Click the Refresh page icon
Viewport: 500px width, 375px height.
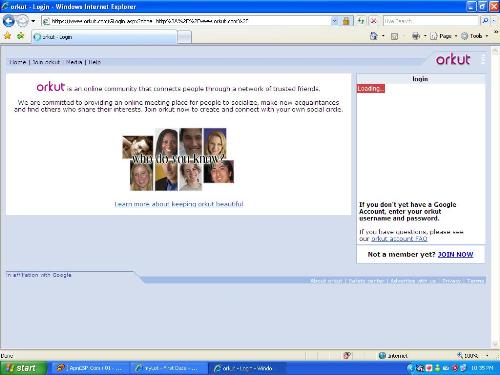click(x=361, y=21)
